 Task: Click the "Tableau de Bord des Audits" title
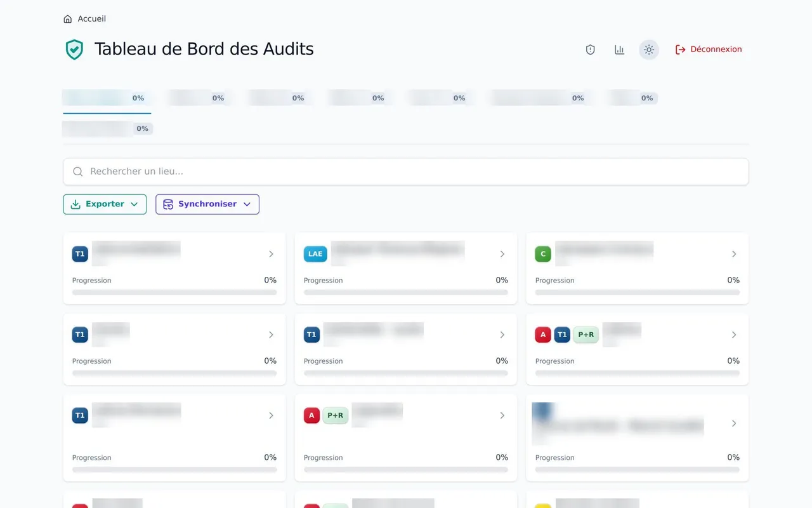(204, 49)
